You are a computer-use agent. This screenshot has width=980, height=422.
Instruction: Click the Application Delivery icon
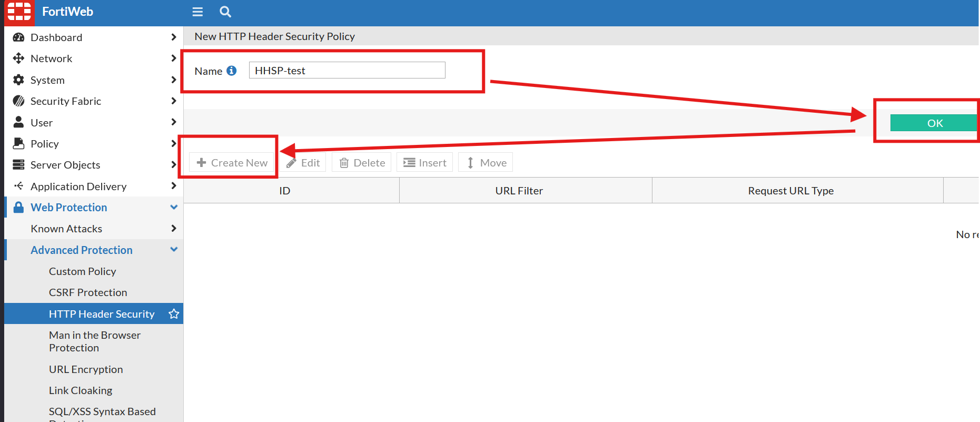[18, 186]
